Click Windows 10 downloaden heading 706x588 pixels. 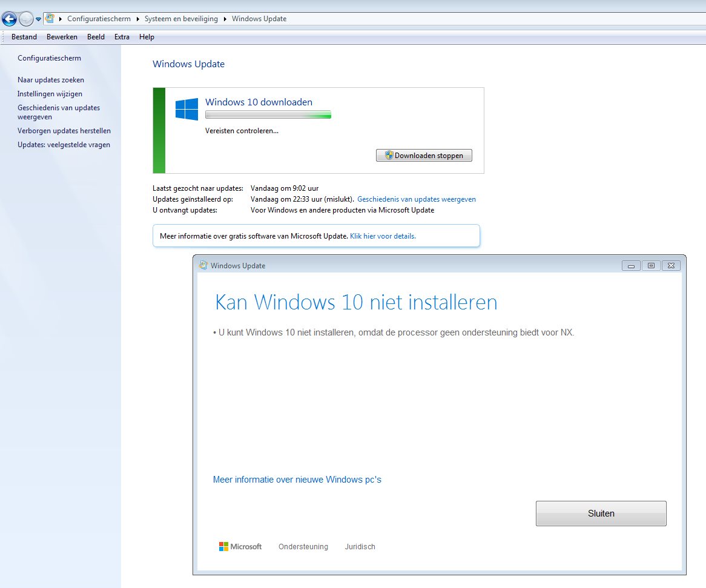(259, 102)
